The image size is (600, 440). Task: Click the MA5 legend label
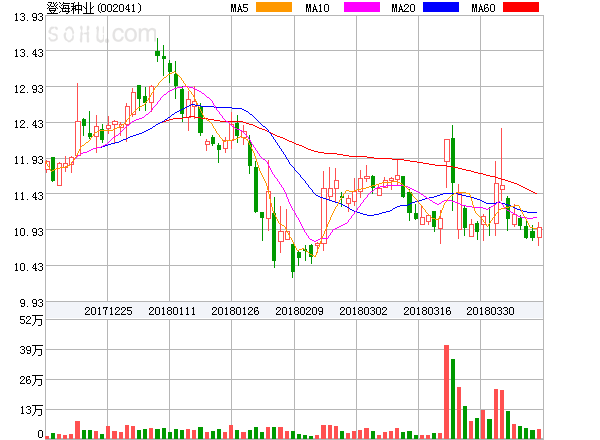[x=239, y=8]
